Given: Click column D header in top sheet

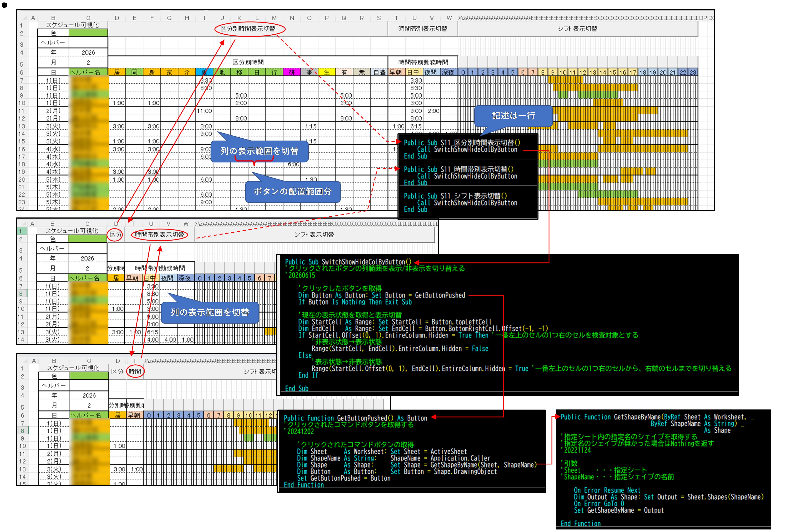Looking at the screenshot, I should coord(117,18).
